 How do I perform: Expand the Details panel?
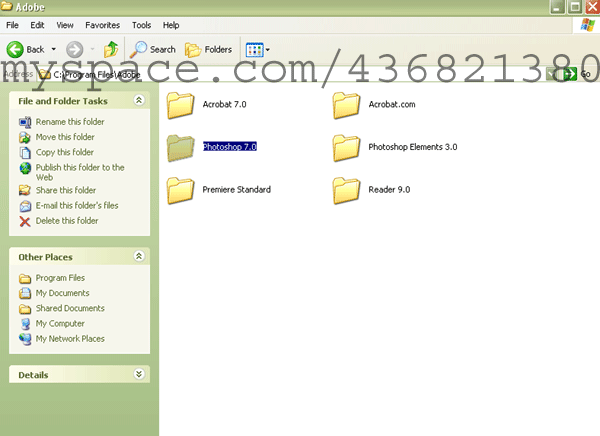[139, 374]
